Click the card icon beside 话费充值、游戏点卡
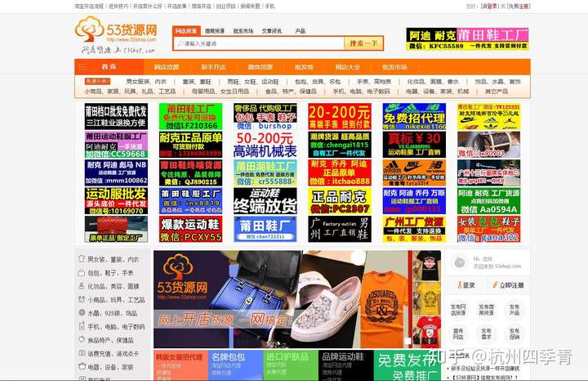The image size is (588, 381). tap(82, 353)
